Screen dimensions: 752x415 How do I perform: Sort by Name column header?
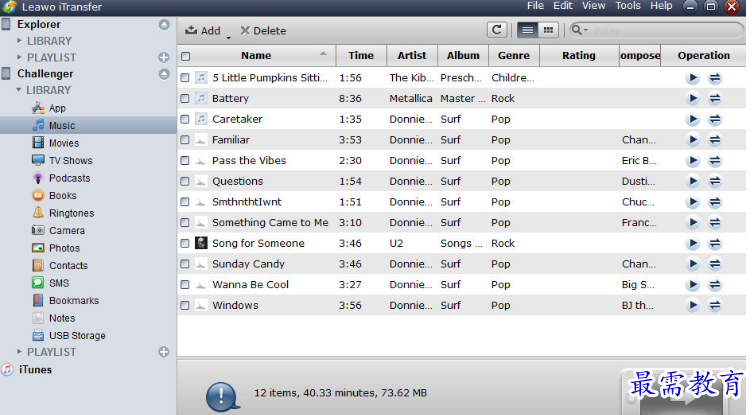click(256, 56)
